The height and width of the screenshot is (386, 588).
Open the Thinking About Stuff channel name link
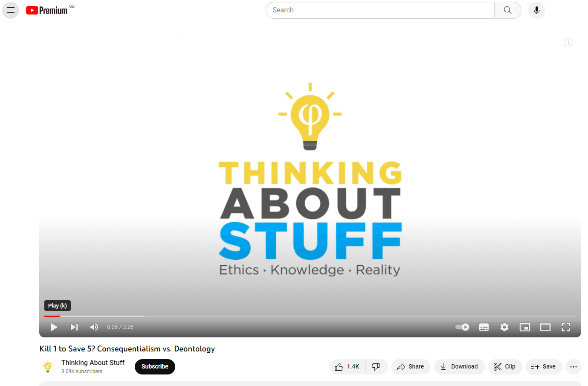pos(93,363)
